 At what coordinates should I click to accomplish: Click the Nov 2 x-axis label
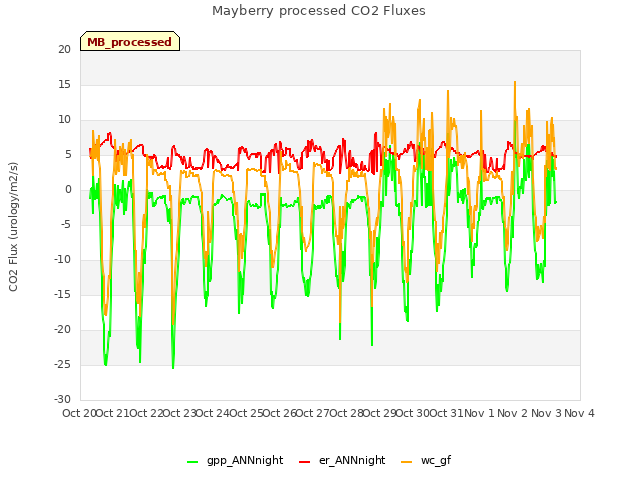tap(512, 413)
